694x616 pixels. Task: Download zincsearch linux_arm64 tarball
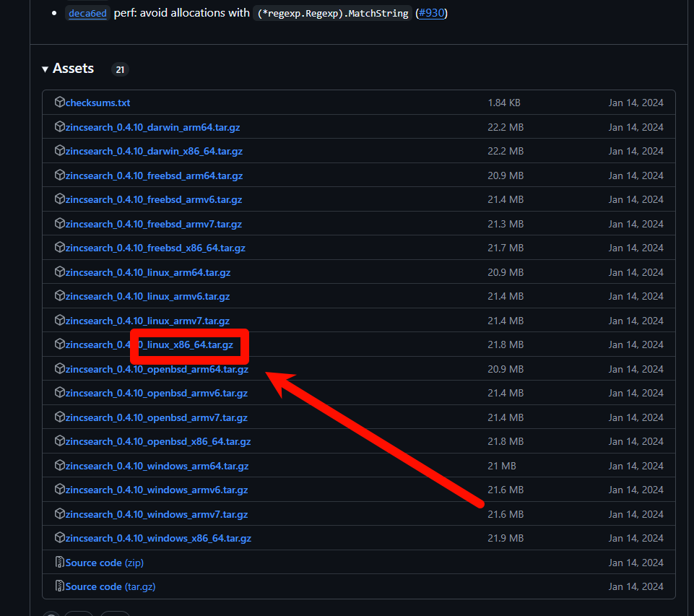pos(148,272)
